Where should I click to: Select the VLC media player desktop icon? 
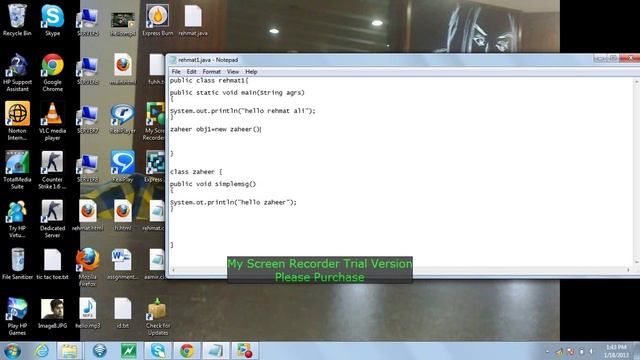pyautogui.click(x=52, y=121)
